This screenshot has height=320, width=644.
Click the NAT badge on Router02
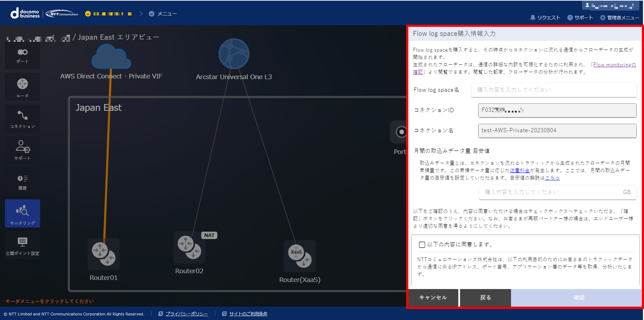point(209,235)
